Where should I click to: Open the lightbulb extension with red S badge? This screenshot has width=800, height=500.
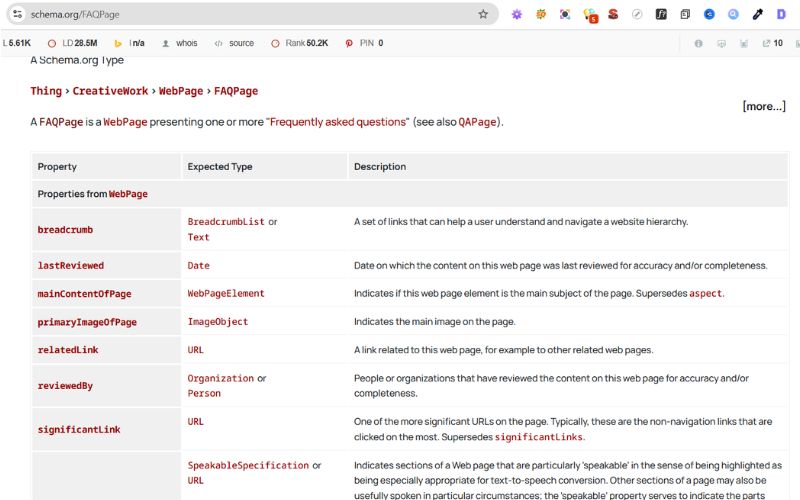tap(590, 15)
